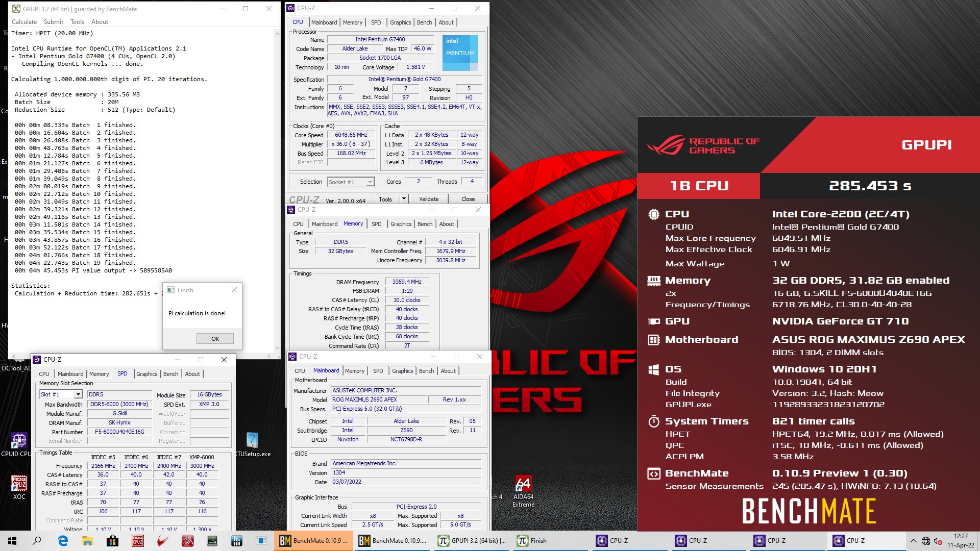Open the Slot #1 memory slot dropdown
This screenshot has height=551, width=980.
[61, 394]
